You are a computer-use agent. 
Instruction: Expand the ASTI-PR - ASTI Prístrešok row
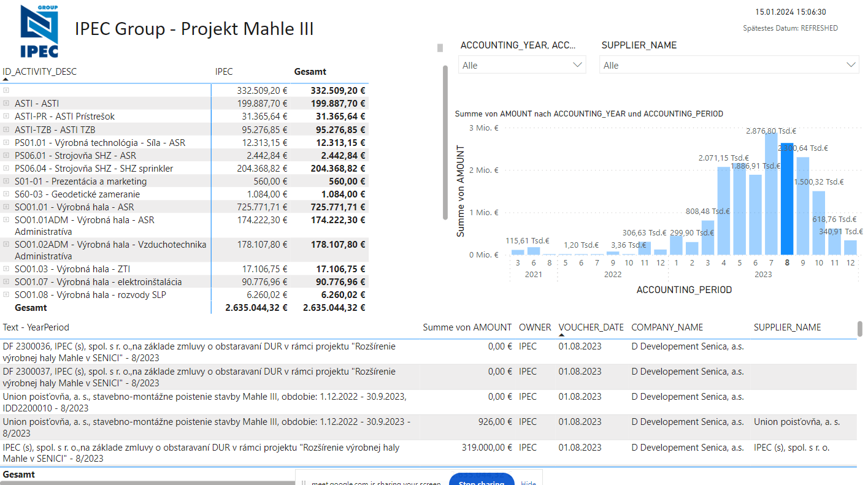6,116
